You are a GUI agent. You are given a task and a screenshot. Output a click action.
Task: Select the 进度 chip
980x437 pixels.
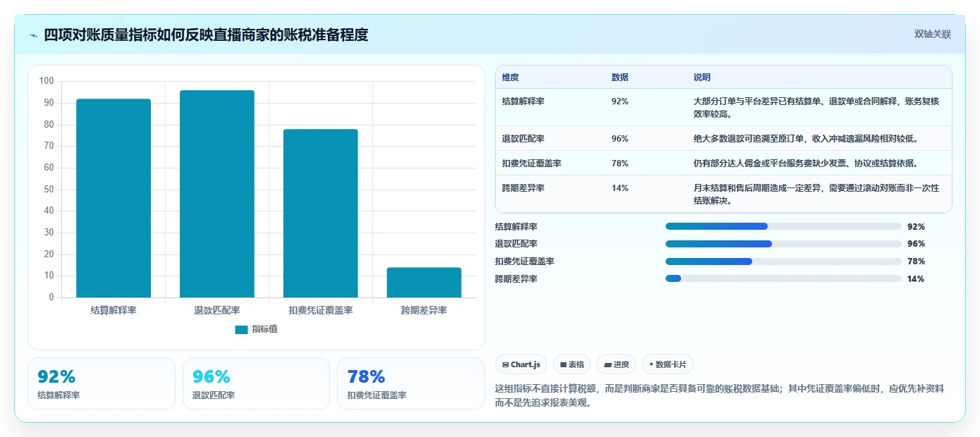tap(616, 364)
